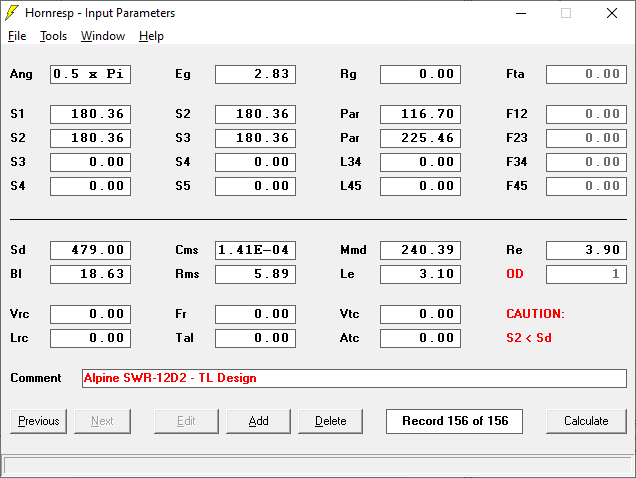
Task: Click the status bar at window bottom
Action: point(318,465)
